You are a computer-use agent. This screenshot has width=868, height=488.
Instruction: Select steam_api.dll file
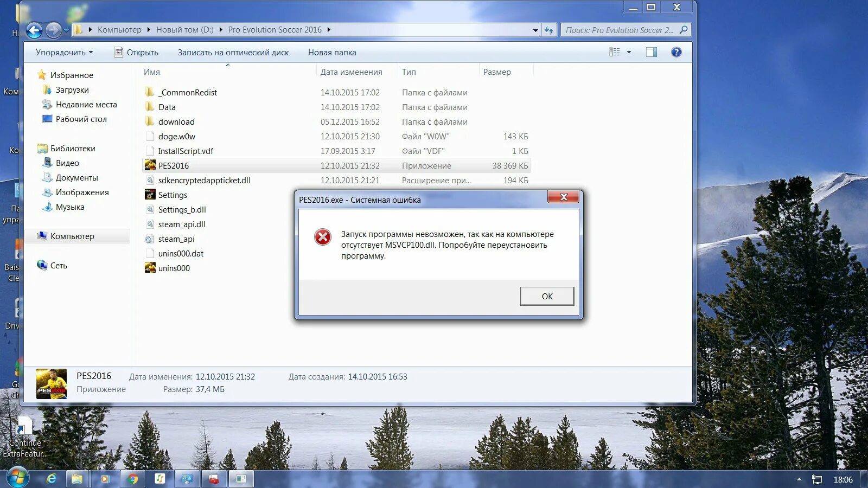pyautogui.click(x=181, y=224)
